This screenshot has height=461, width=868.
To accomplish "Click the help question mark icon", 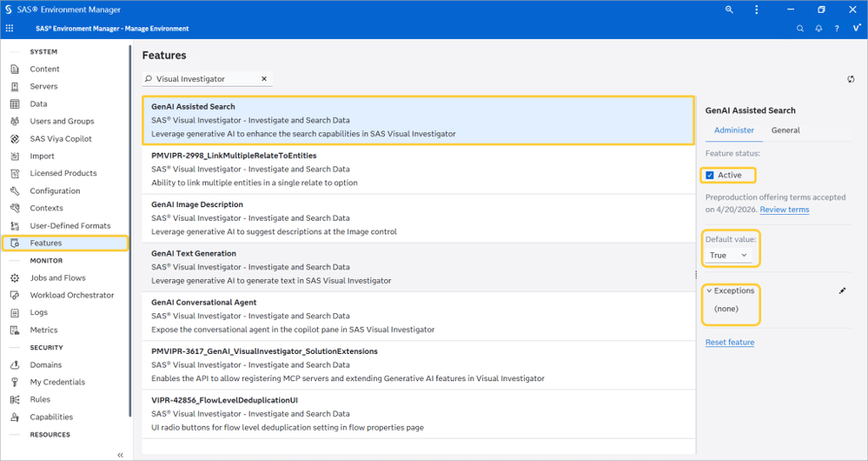I will [x=837, y=28].
